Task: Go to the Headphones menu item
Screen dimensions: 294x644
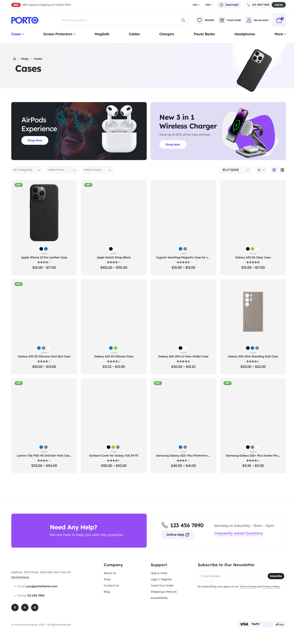Action: (x=244, y=34)
